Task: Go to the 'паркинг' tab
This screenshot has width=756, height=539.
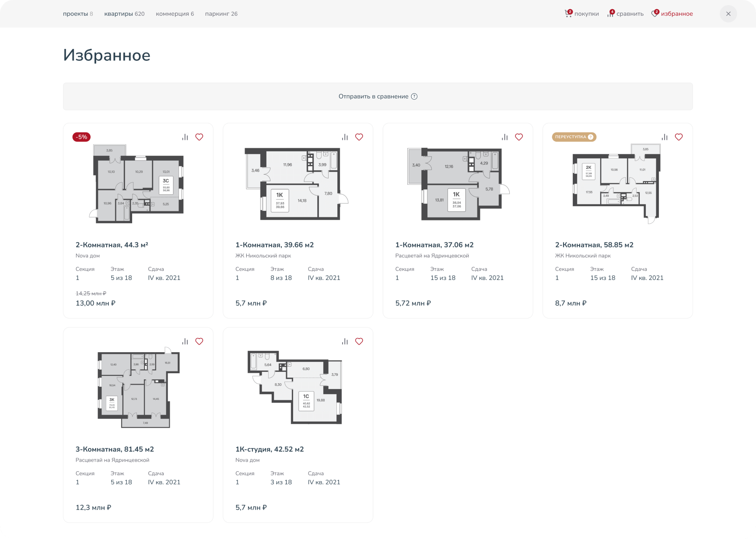Action: click(221, 14)
